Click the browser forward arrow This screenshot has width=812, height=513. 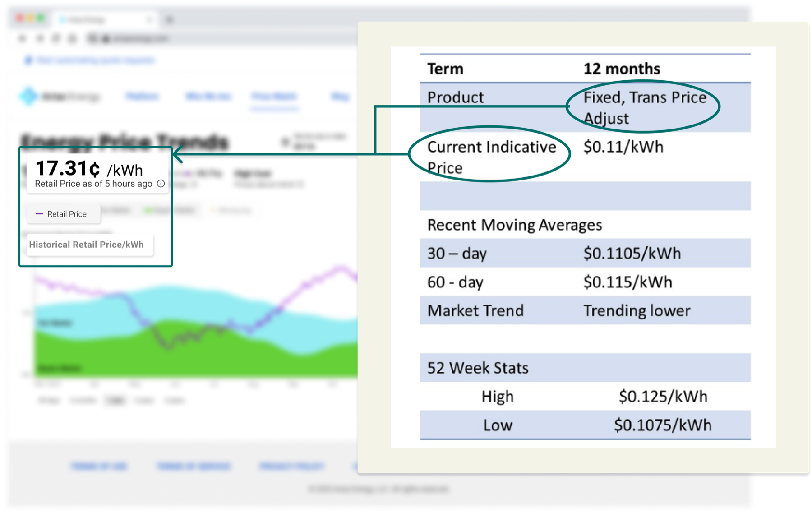(40, 39)
